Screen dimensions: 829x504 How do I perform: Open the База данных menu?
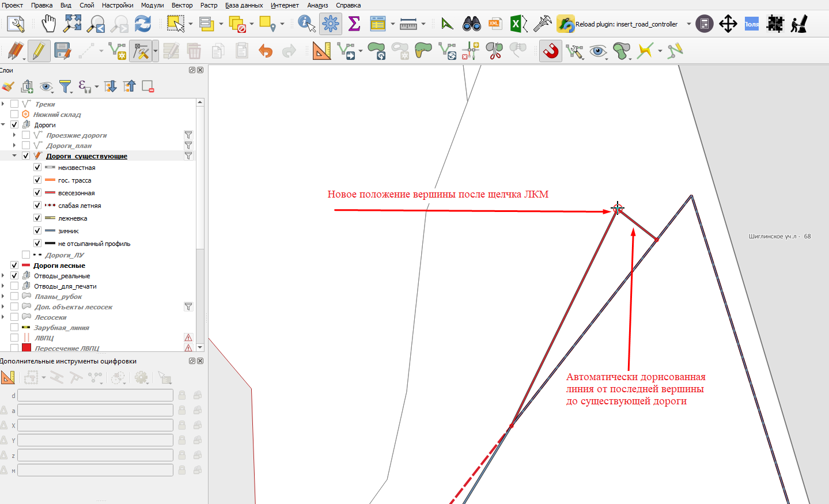[244, 5]
